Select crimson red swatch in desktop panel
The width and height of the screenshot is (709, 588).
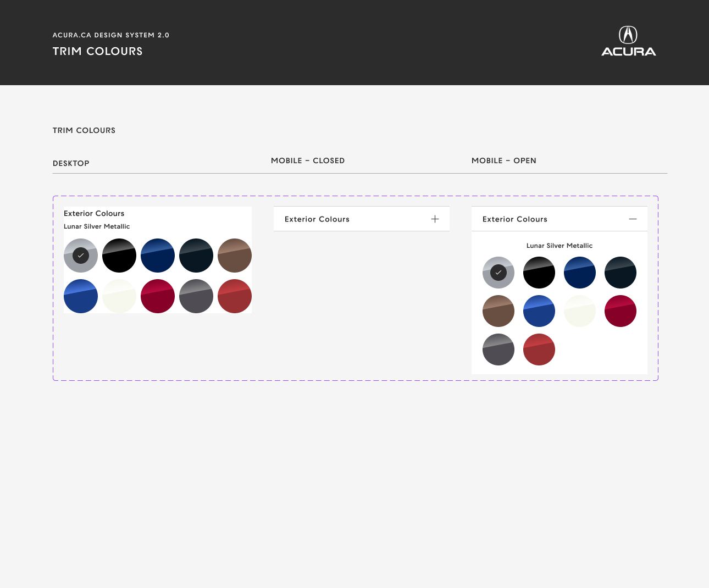pyautogui.click(x=158, y=296)
